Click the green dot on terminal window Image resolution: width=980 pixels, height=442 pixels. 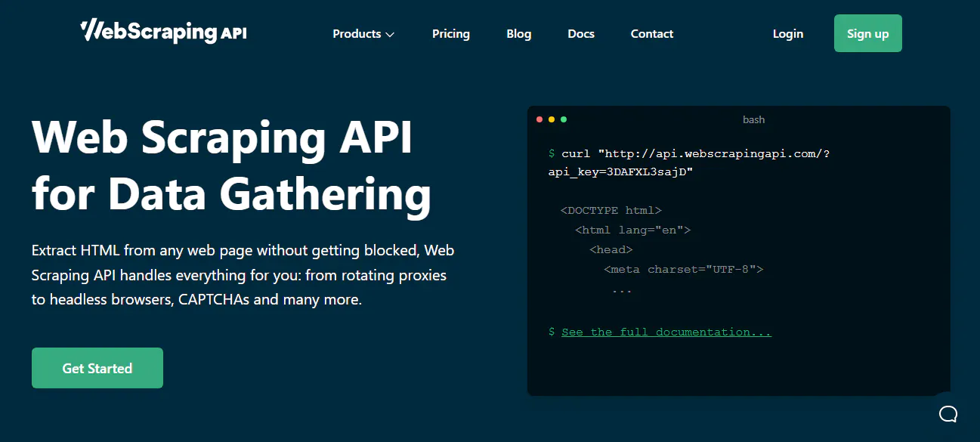563,119
